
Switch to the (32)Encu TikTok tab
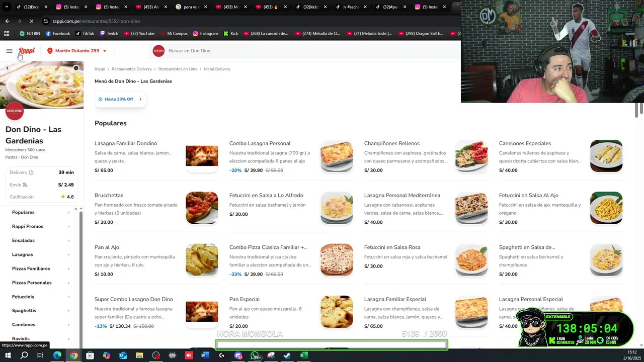click(31, 7)
